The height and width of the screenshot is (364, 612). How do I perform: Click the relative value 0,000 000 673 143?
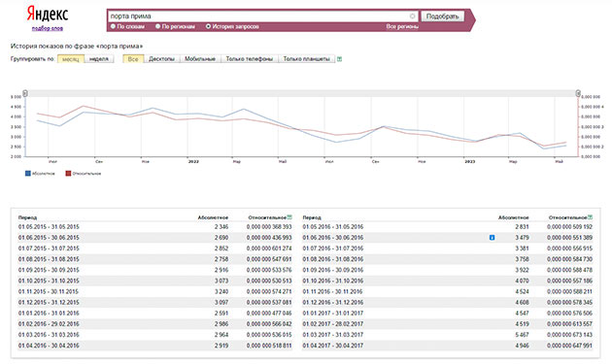pyautogui.click(x=569, y=334)
